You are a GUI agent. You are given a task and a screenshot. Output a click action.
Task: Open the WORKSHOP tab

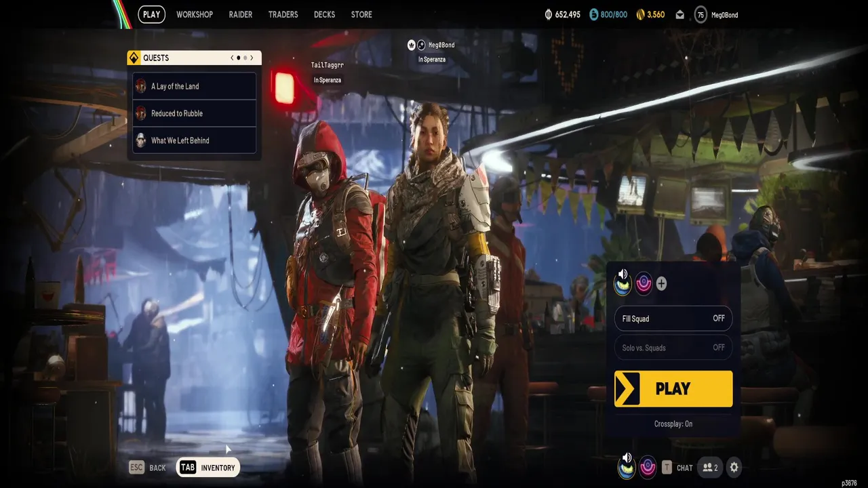tap(195, 14)
